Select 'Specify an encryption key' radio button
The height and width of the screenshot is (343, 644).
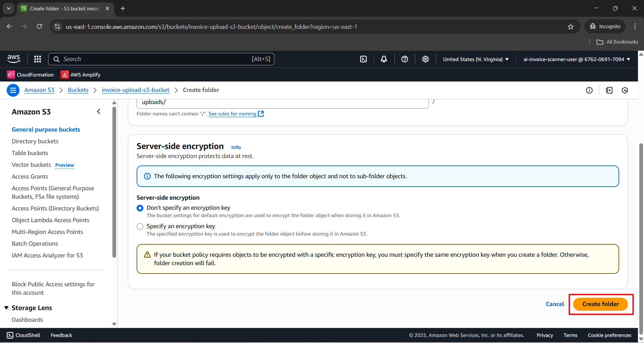(x=140, y=227)
